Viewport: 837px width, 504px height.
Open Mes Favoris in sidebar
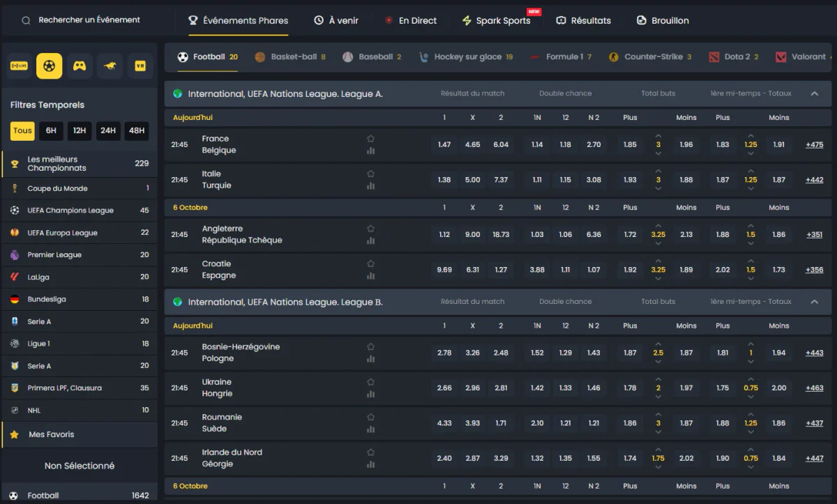pyautogui.click(x=80, y=434)
